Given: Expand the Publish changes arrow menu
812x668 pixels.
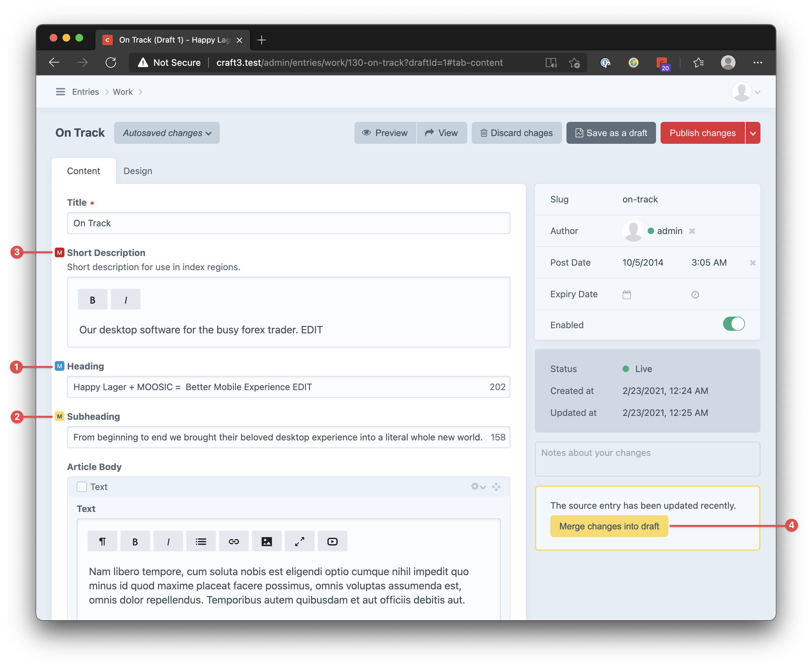Looking at the screenshot, I should pos(753,133).
